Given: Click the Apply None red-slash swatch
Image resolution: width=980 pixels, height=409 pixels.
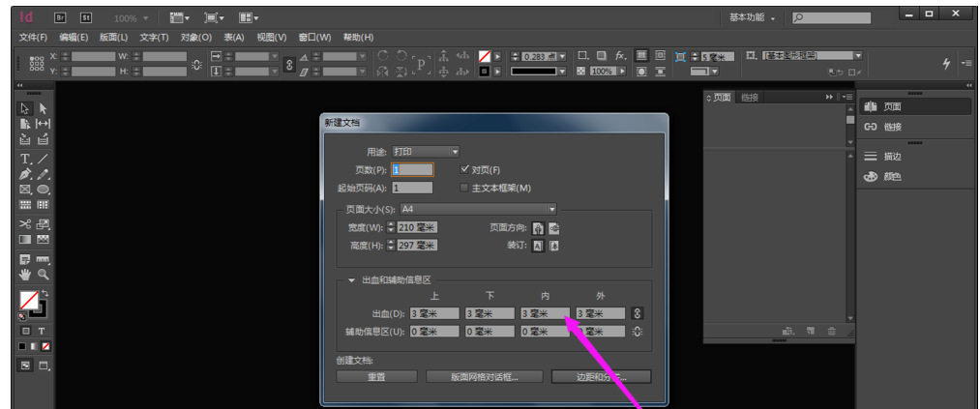Looking at the screenshot, I should click(x=46, y=346).
